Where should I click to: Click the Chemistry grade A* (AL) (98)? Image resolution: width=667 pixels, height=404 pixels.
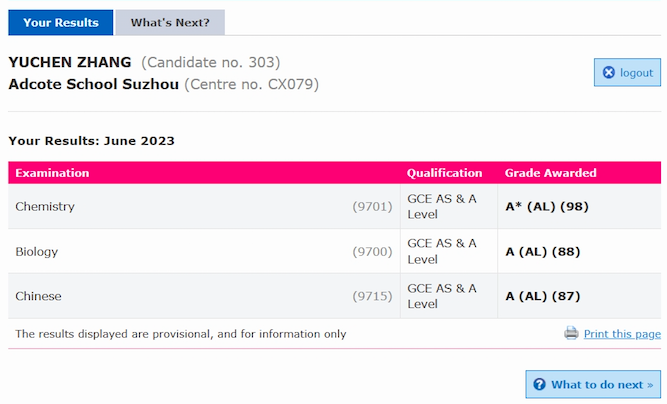(x=547, y=207)
